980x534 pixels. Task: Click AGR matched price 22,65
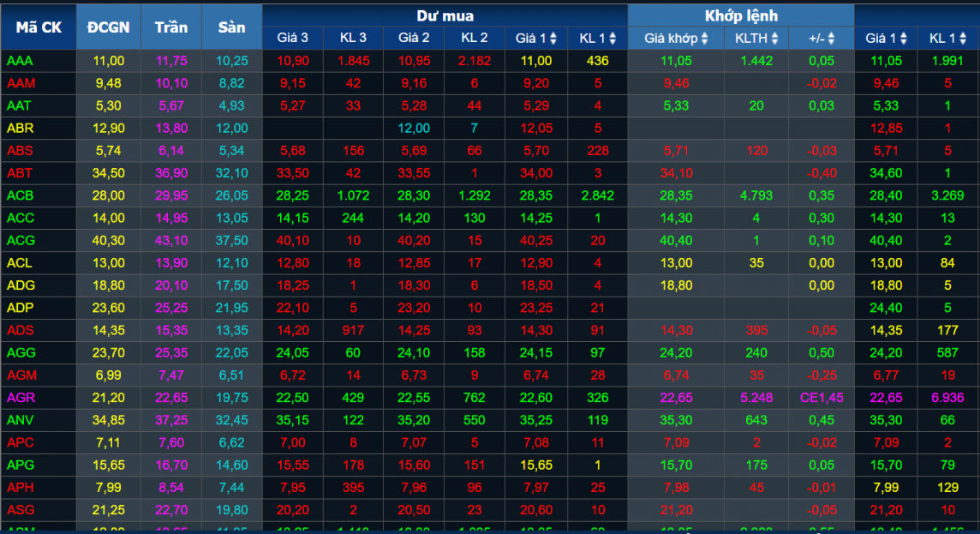pyautogui.click(x=676, y=398)
